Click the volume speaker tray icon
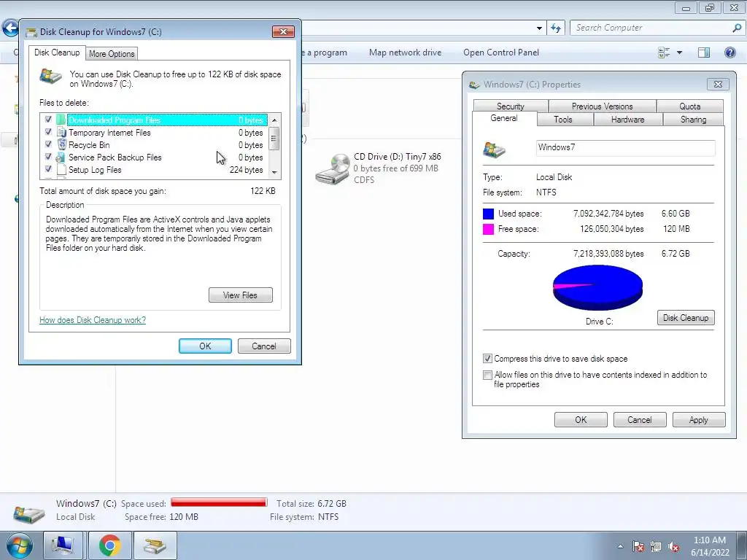747x560 pixels. tap(673, 547)
